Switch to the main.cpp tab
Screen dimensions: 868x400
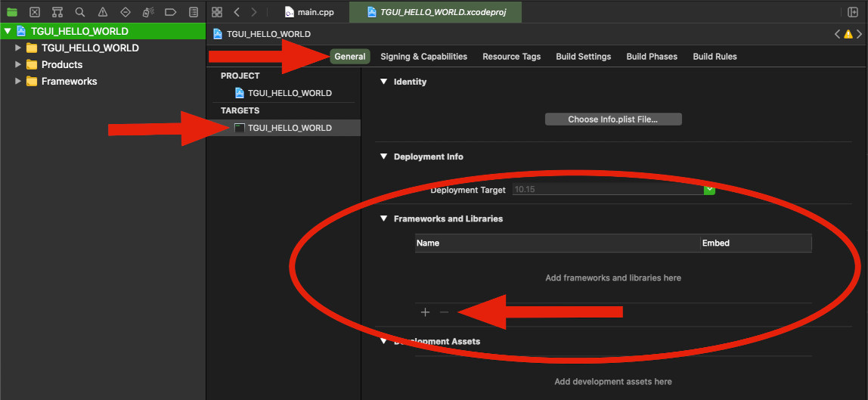tap(309, 11)
